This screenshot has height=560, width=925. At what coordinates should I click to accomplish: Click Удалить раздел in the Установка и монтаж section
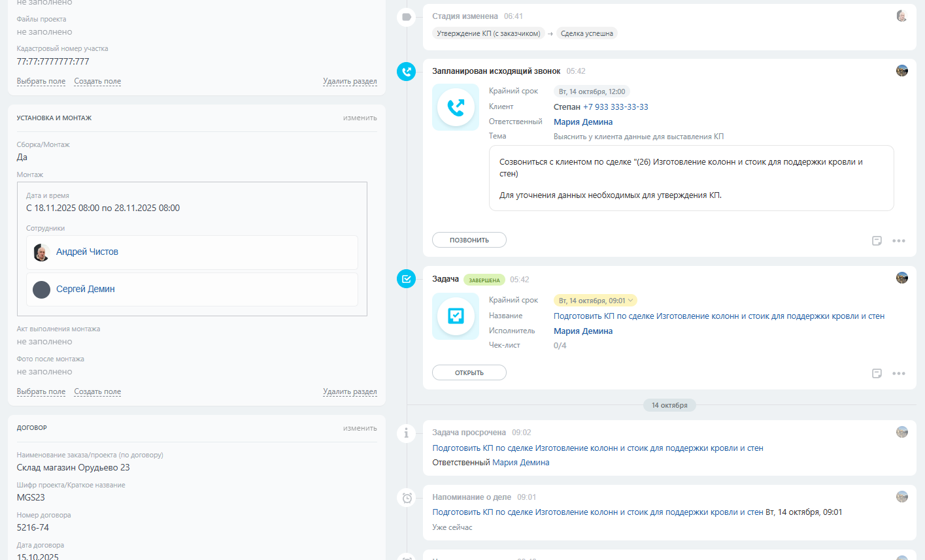(350, 392)
